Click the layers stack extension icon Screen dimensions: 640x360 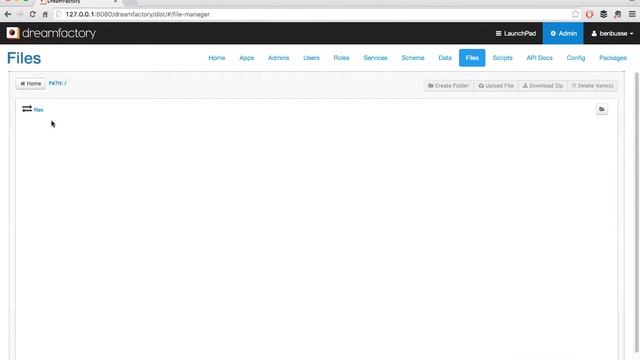603,14
